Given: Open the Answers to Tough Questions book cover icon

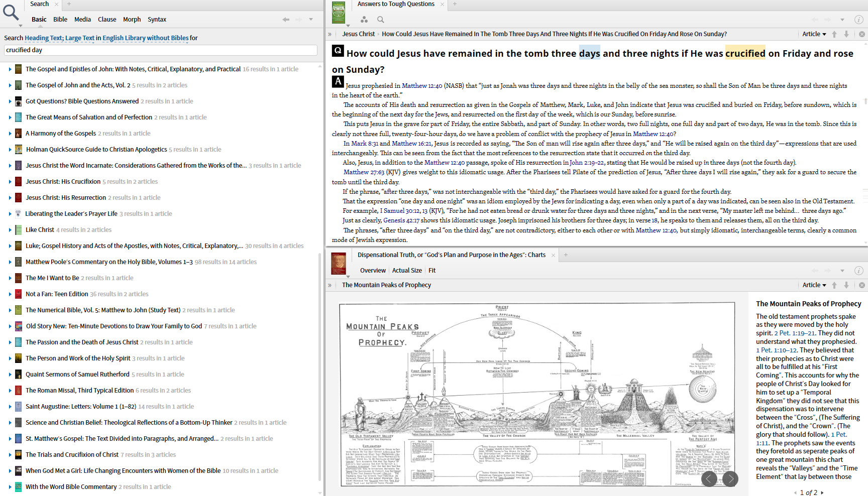Looking at the screenshot, I should pos(339,13).
